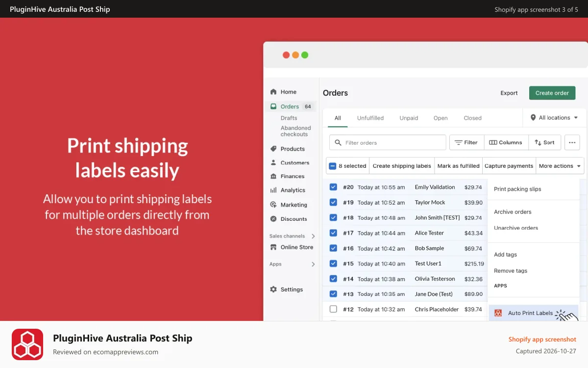Click the Export button
This screenshot has height=368, width=588.
click(x=509, y=93)
